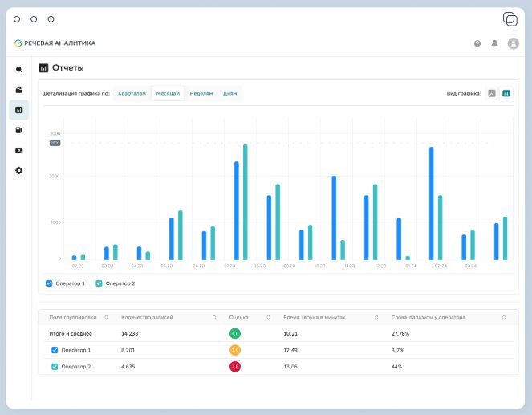
Task: Open the search icon in the sidebar
Action: click(19, 70)
